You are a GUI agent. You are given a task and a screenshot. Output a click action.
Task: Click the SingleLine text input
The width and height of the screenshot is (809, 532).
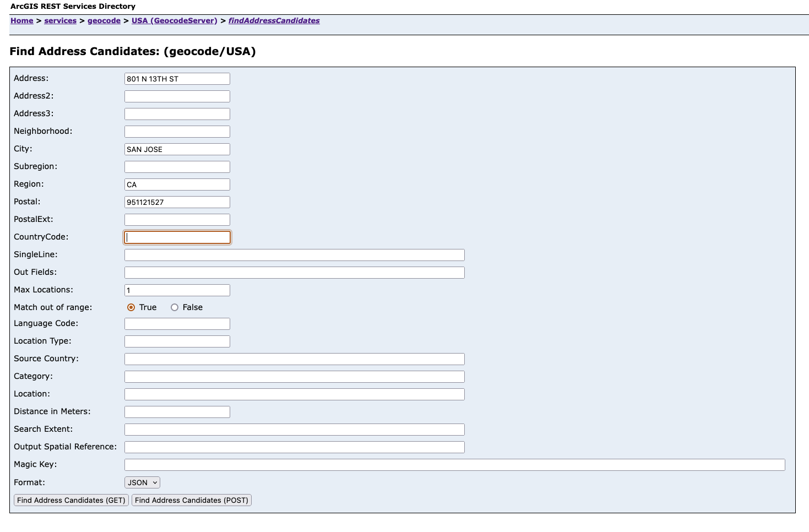pyautogui.click(x=294, y=255)
